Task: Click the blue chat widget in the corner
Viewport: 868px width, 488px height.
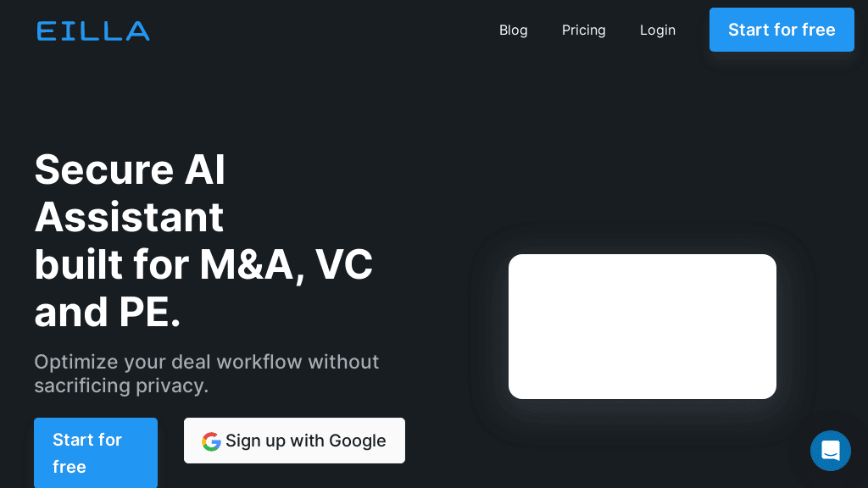Action: 831,451
